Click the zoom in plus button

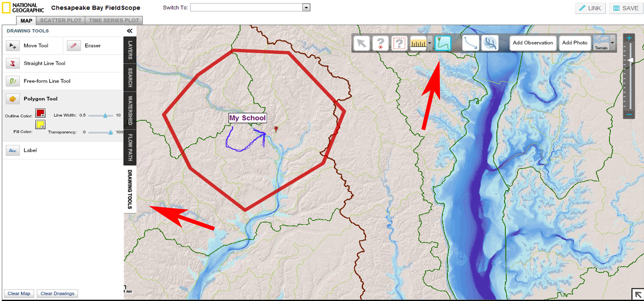pos(629,38)
